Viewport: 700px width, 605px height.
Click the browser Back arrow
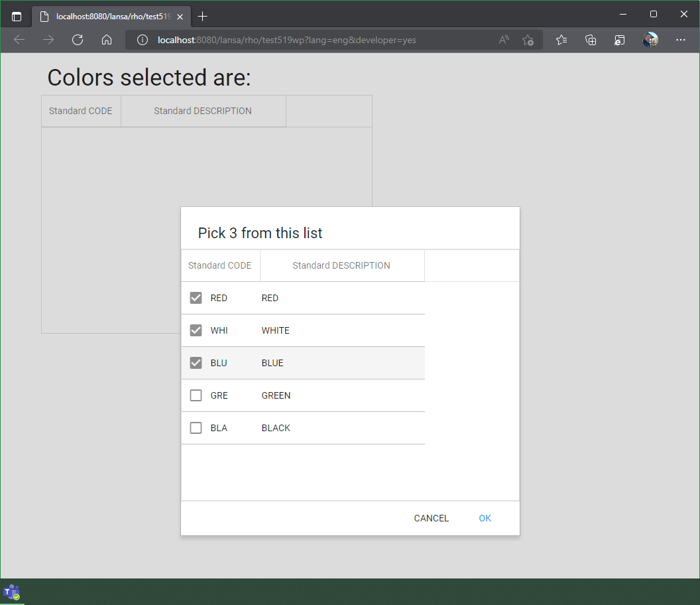[x=19, y=40]
